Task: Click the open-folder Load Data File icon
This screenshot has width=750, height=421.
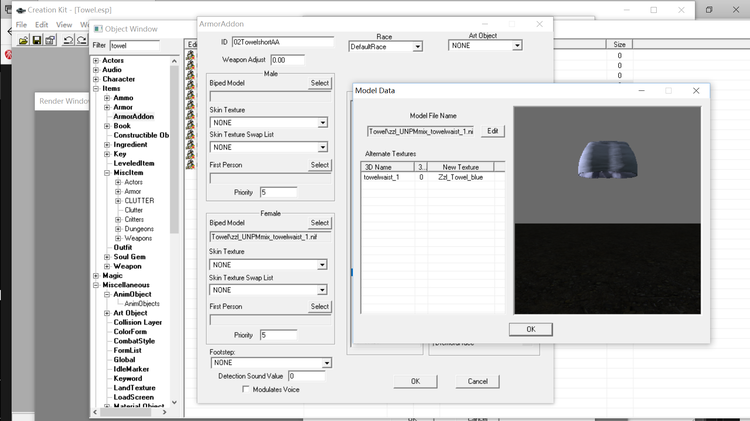Action: click(x=23, y=40)
